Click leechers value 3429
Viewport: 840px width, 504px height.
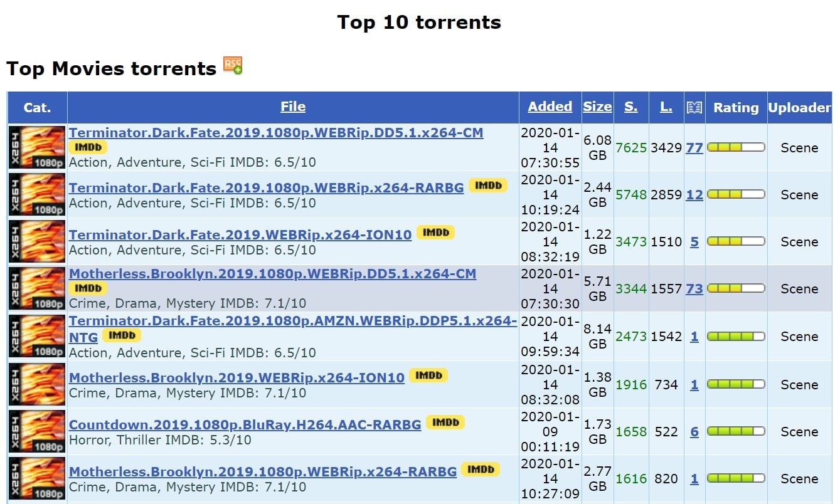click(x=666, y=148)
